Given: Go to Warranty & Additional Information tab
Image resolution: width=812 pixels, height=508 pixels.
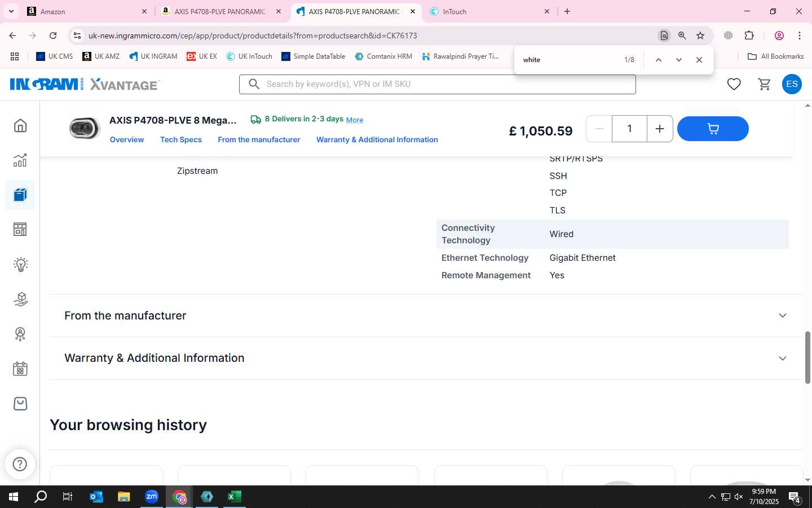Looking at the screenshot, I should tap(377, 139).
